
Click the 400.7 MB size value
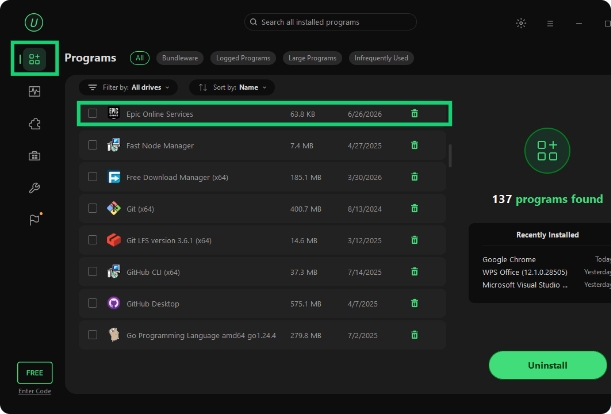[306, 209]
